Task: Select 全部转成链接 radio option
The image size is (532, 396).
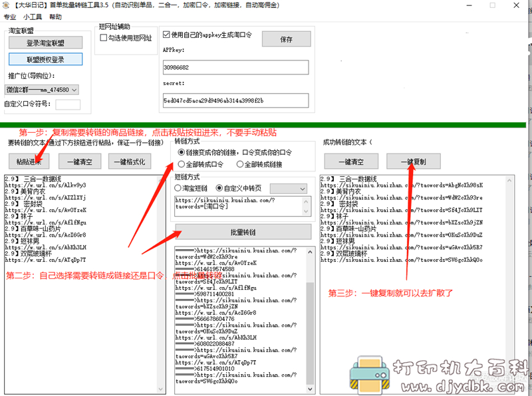Action: point(240,164)
